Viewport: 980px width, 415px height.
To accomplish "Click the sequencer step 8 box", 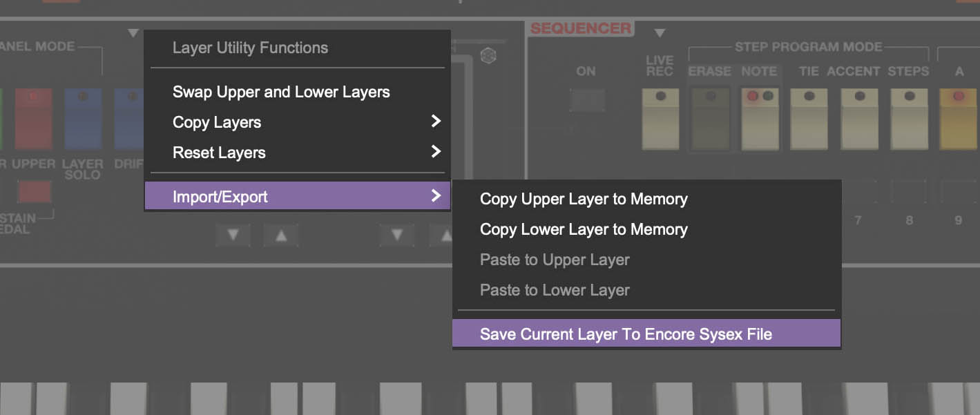I will (x=909, y=192).
